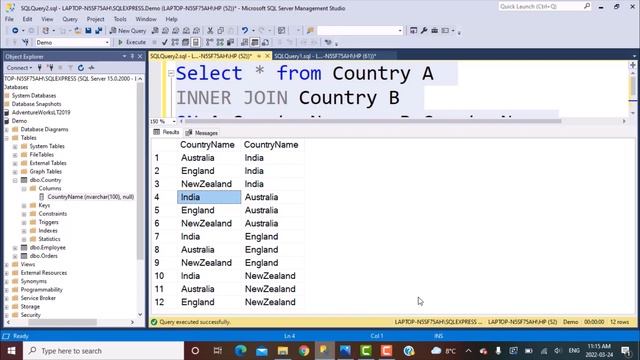640x360 pixels.
Task: Open the Demo database dropdown
Action: coord(107,42)
